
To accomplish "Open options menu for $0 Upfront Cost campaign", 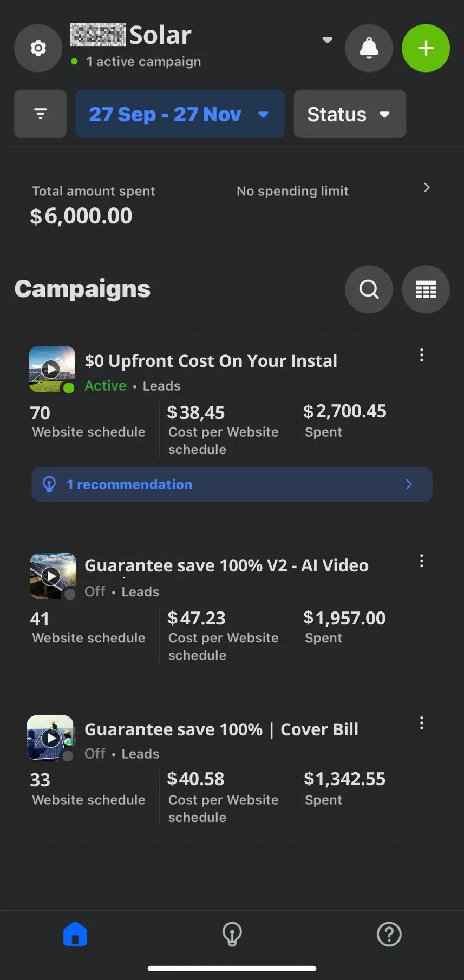I will coord(421,355).
